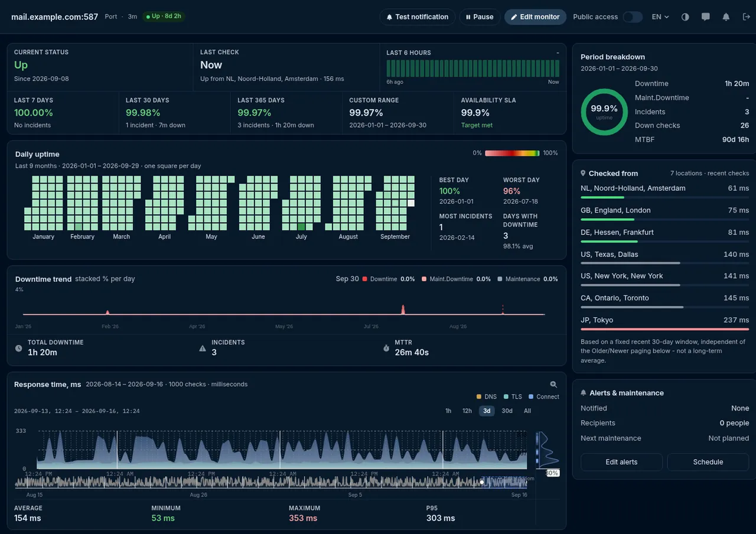Open notifications bell icon in header
The height and width of the screenshot is (534, 756).
[726, 17]
